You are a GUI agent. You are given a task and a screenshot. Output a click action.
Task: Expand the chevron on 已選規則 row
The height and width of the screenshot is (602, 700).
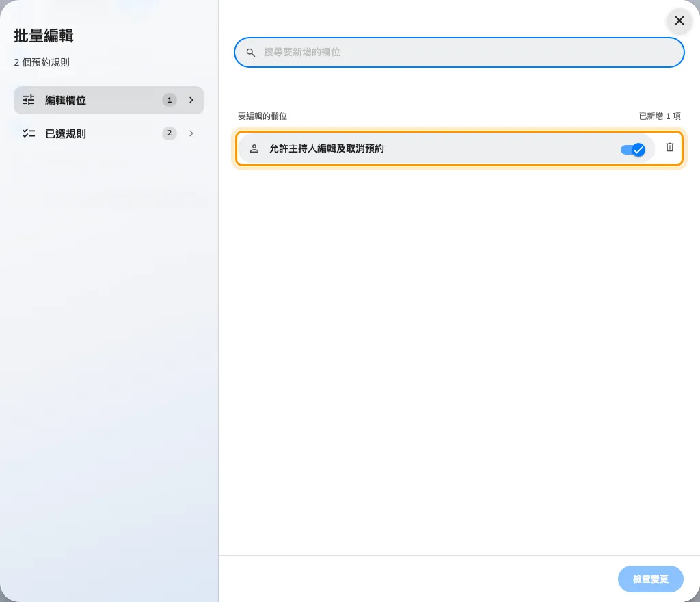point(191,133)
